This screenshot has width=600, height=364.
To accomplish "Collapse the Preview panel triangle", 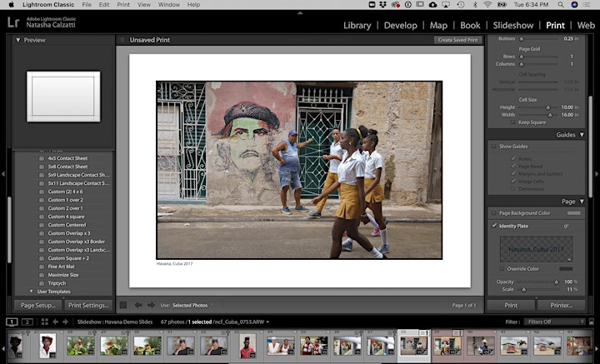I will pos(18,40).
